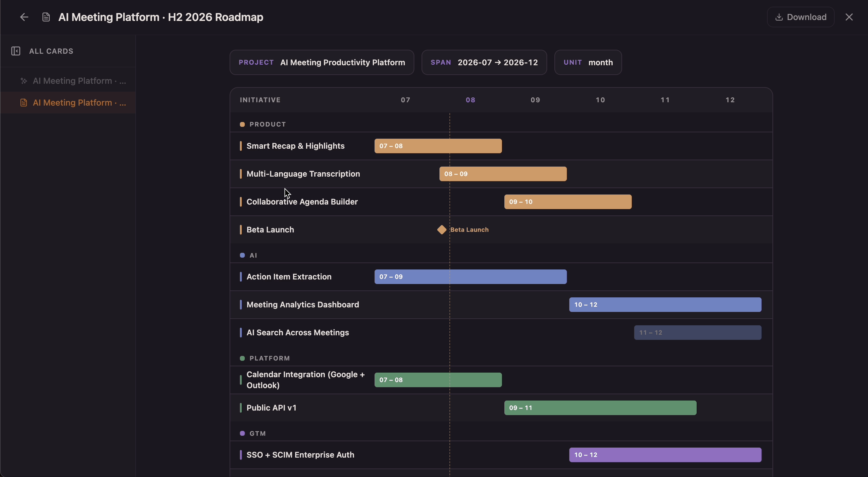Download the roadmap
Viewport: 868px width, 477px height.
click(x=801, y=17)
